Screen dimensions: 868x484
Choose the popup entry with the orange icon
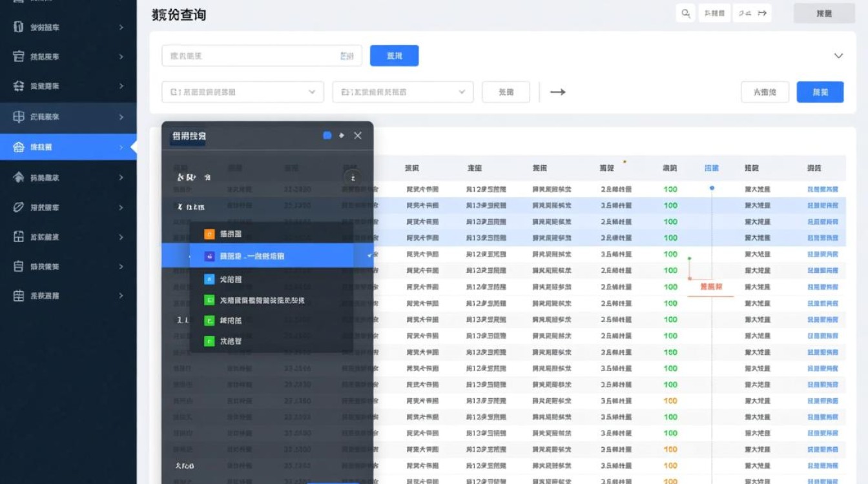coord(271,234)
